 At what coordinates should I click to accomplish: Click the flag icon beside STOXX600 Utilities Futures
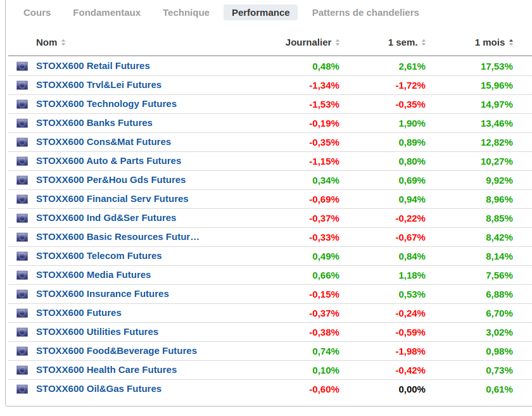click(x=22, y=332)
